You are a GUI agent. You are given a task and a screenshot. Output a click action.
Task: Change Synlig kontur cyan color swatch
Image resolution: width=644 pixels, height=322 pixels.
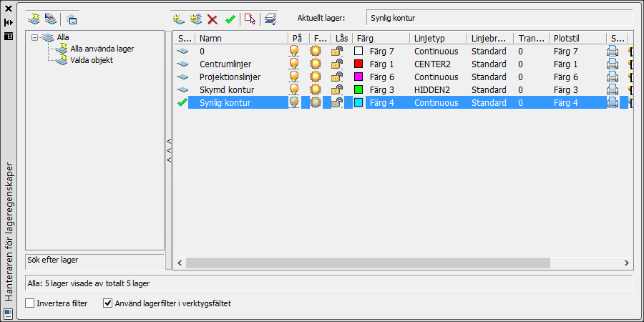pyautogui.click(x=358, y=102)
